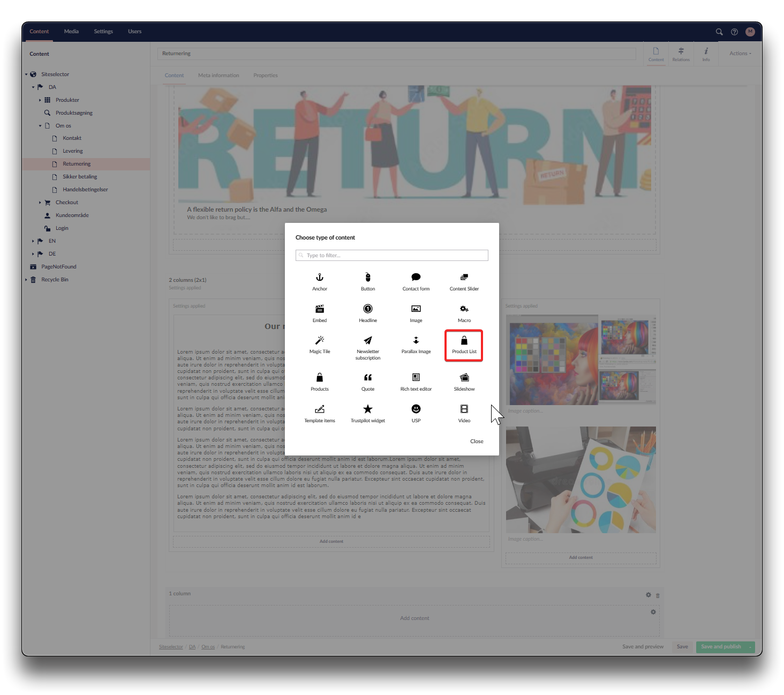Screen dimensions: 784x695
Task: Select the Slideshow content type
Action: point(464,383)
